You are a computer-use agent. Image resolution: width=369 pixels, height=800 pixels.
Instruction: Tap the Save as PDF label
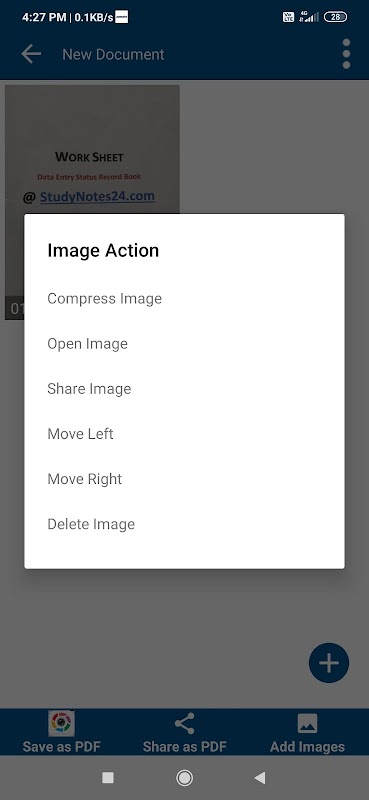tap(62, 746)
